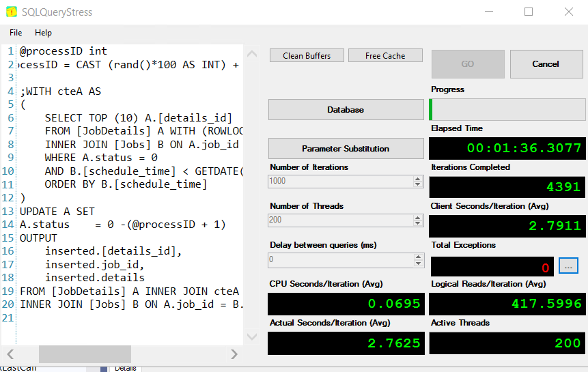Increase Delay between queries with up arrow
Screen dimensions: 588x372
[x=418, y=257]
